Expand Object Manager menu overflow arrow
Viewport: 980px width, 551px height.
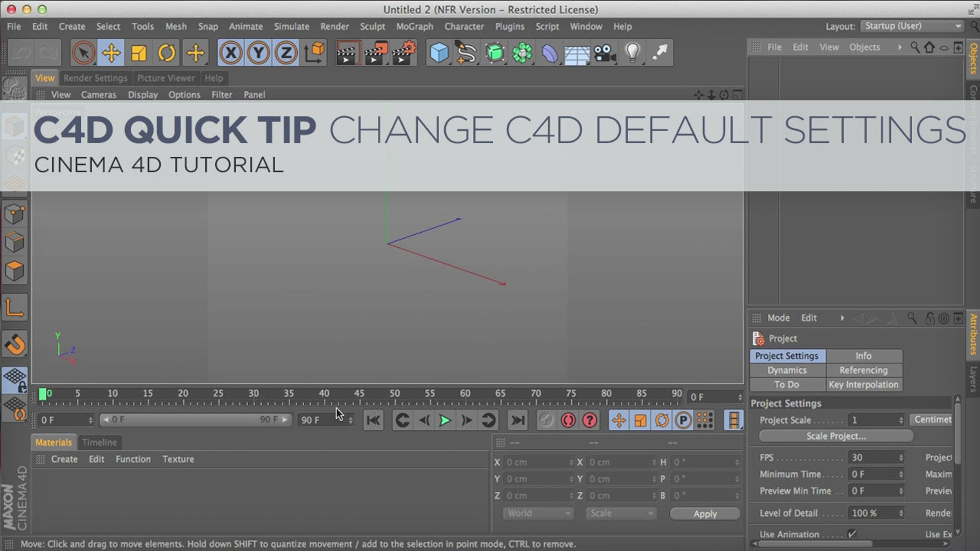click(x=900, y=47)
